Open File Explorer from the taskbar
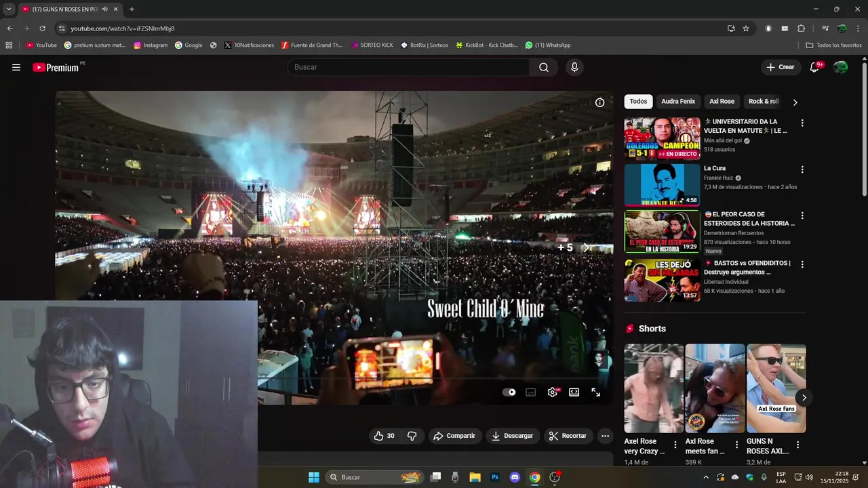 pos(475,477)
